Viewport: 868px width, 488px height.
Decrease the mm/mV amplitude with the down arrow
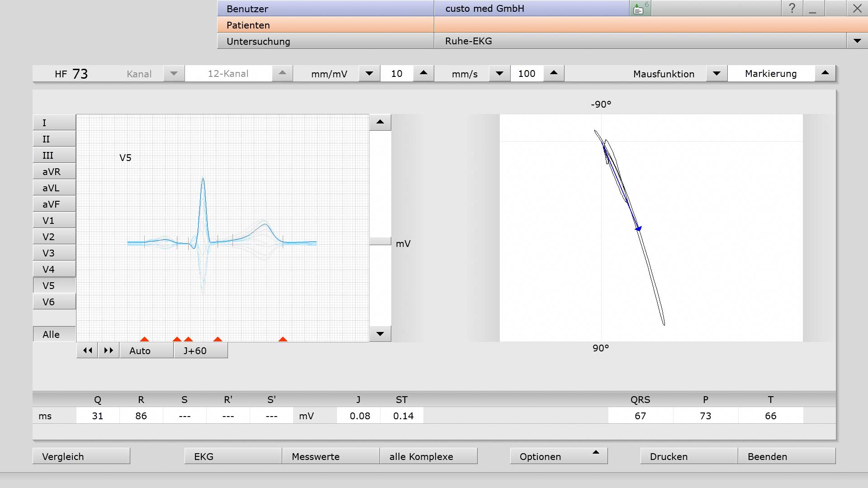(x=369, y=73)
